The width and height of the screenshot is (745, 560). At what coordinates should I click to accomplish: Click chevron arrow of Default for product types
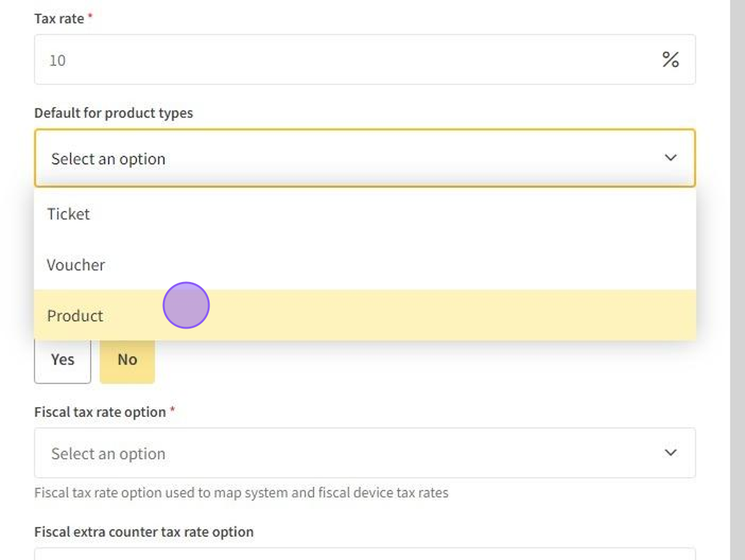tap(670, 158)
